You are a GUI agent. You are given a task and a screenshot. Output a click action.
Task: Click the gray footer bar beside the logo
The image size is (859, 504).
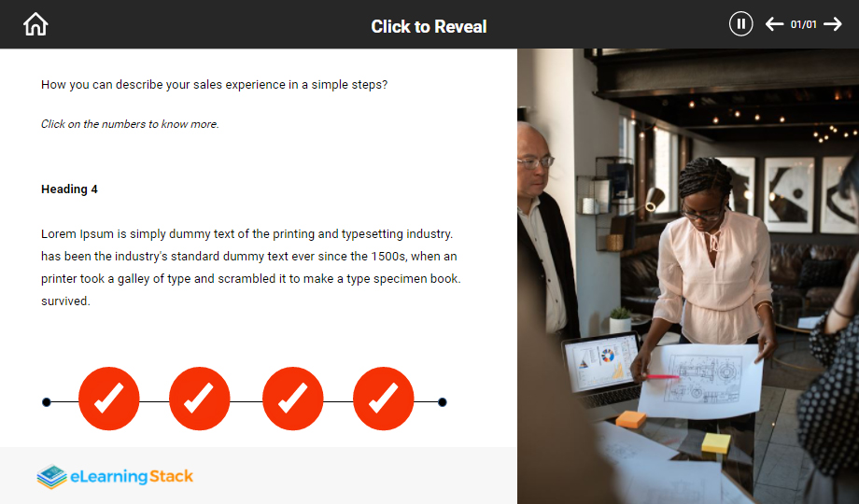(356, 475)
